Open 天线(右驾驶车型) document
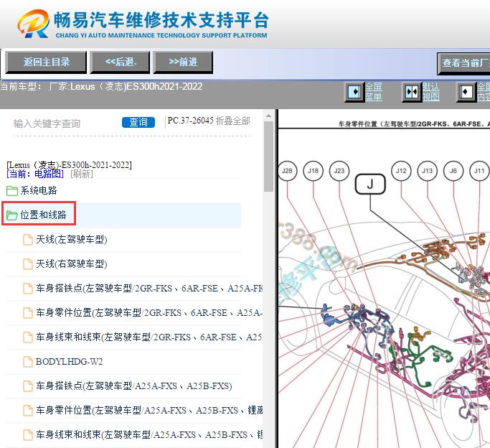The image size is (490, 448). 72,264
